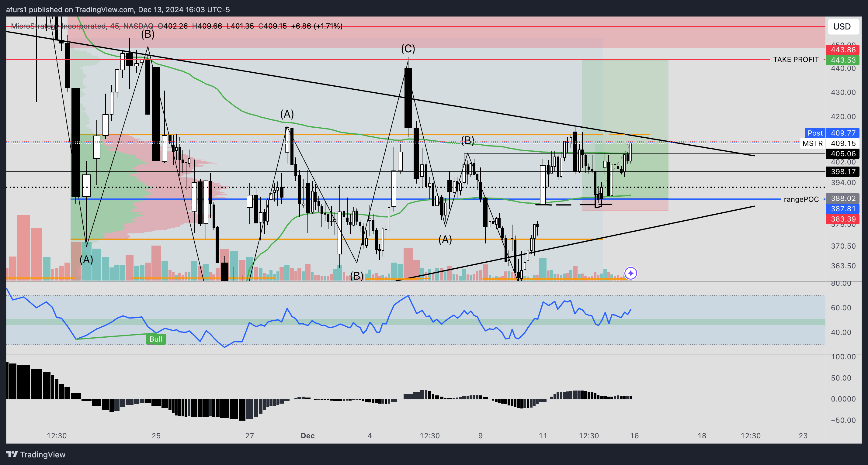Click the 383.39 red price tag
Image resolution: width=868 pixels, height=465 pixels.
click(x=843, y=219)
